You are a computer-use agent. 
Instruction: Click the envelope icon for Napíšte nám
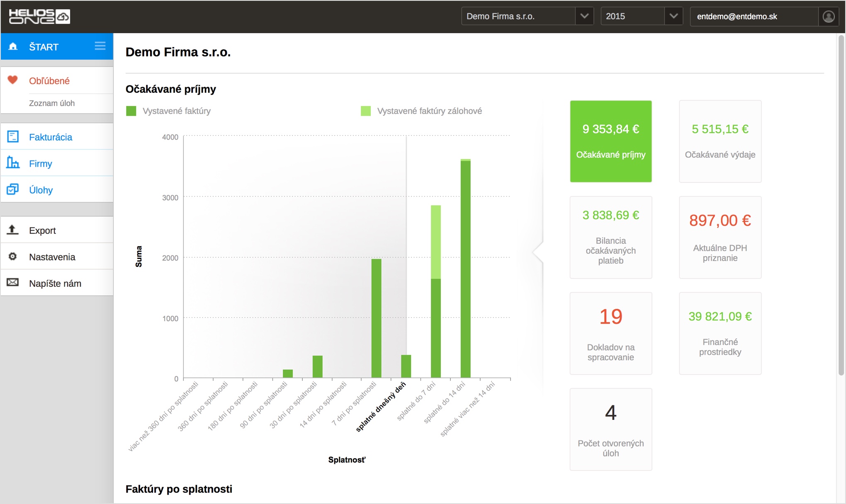pos(13,283)
